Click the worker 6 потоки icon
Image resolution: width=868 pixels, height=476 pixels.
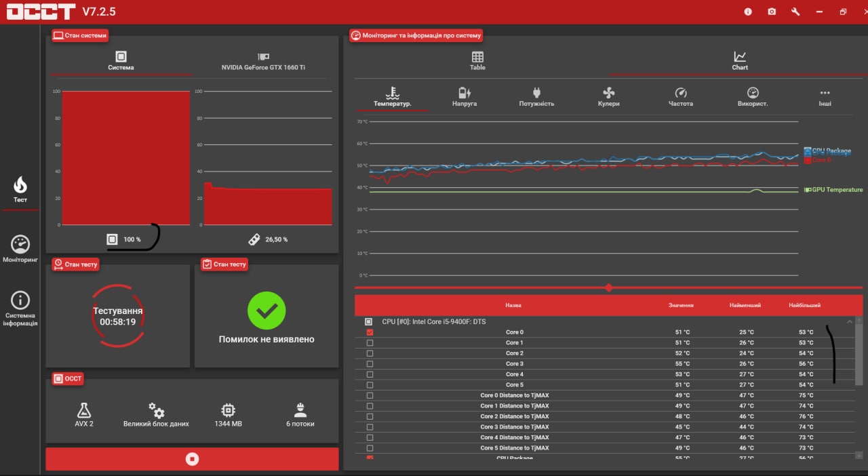[300, 410]
